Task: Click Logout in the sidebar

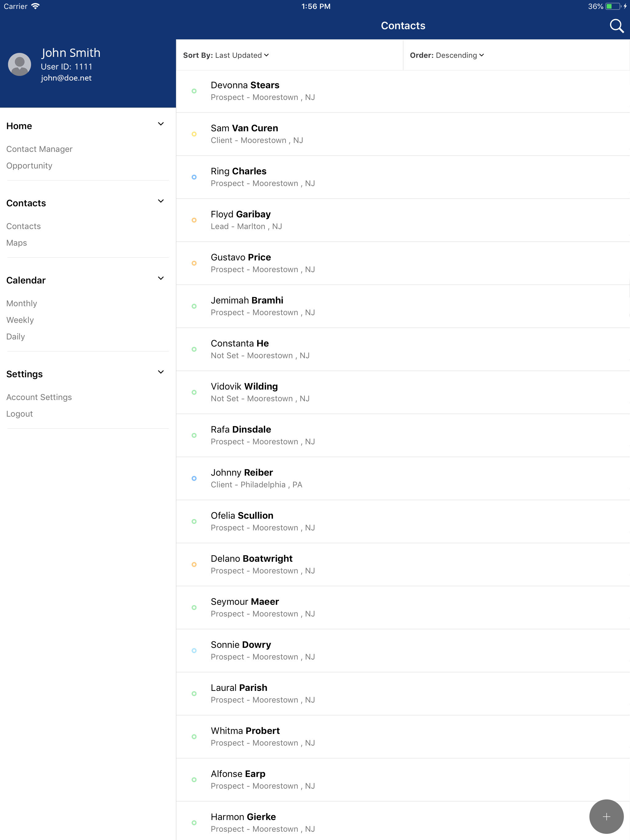Action: (19, 414)
